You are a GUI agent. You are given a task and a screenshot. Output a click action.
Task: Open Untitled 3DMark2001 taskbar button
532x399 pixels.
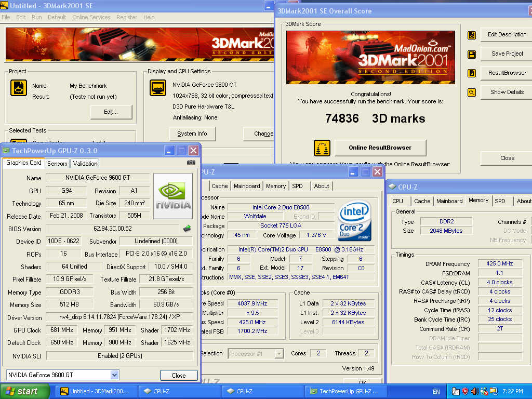click(96, 391)
